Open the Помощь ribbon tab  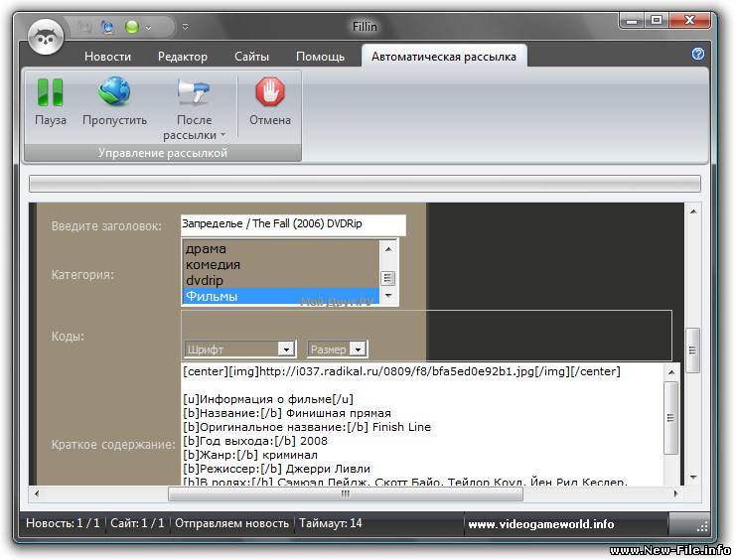pos(320,57)
